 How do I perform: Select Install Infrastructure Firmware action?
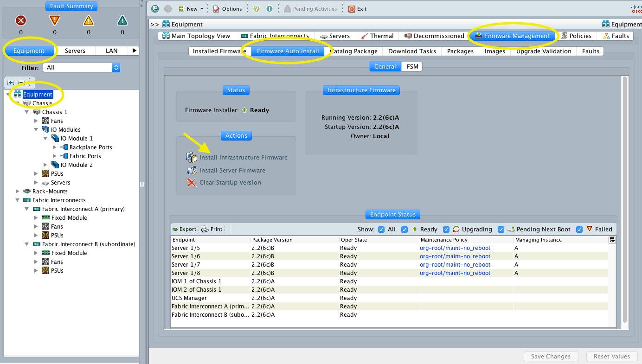point(243,157)
